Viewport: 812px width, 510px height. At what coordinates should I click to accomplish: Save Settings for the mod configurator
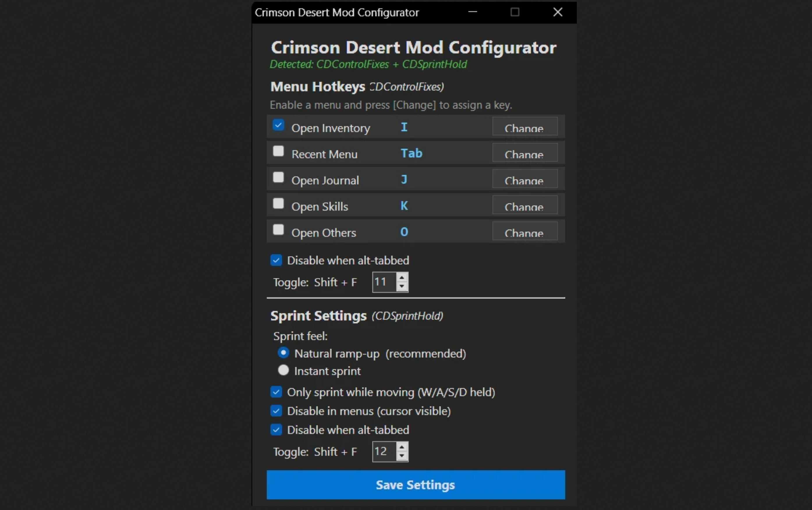pos(415,485)
